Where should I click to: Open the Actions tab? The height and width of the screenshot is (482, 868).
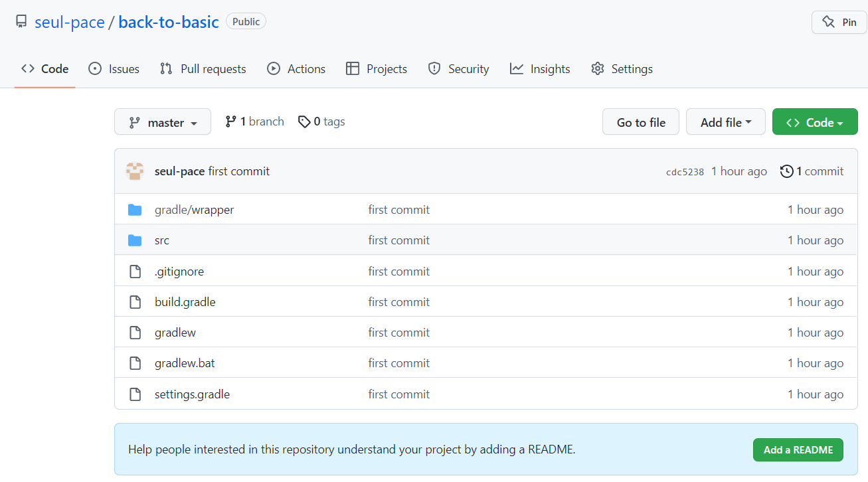pos(296,68)
